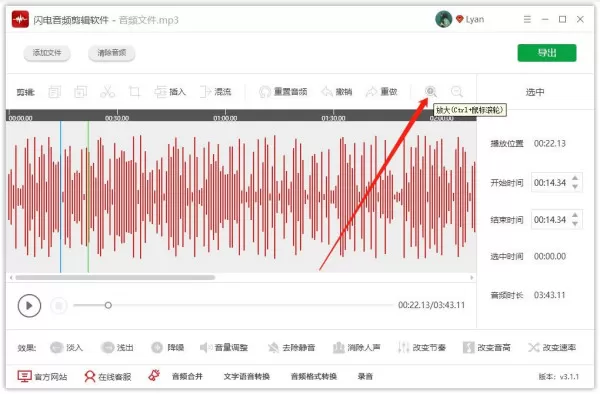Click the Lyan username with VIP diamond

470,19
